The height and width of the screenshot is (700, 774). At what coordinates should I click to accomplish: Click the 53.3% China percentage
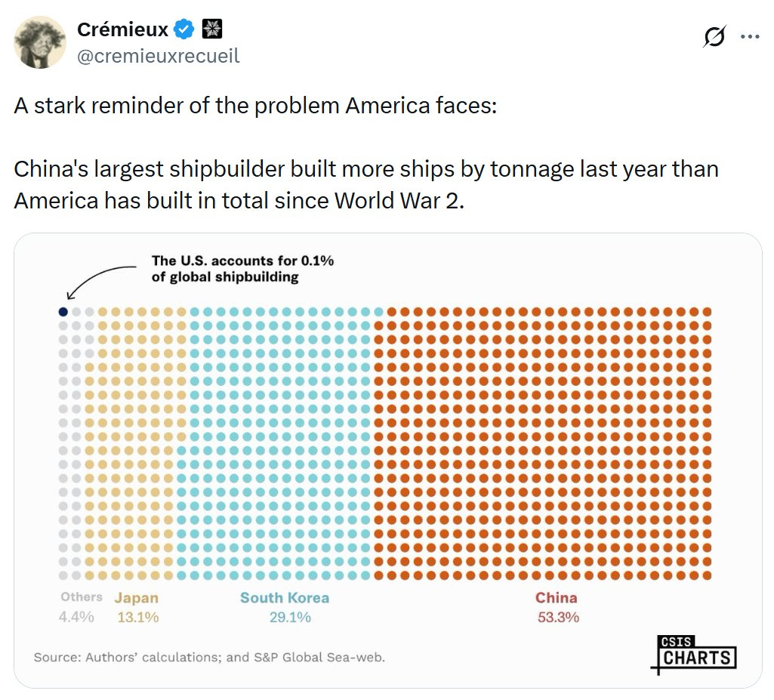coord(558,617)
